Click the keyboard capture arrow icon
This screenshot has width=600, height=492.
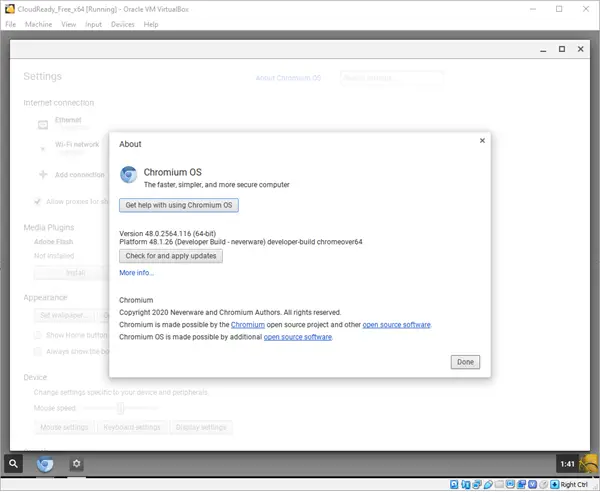(554, 484)
